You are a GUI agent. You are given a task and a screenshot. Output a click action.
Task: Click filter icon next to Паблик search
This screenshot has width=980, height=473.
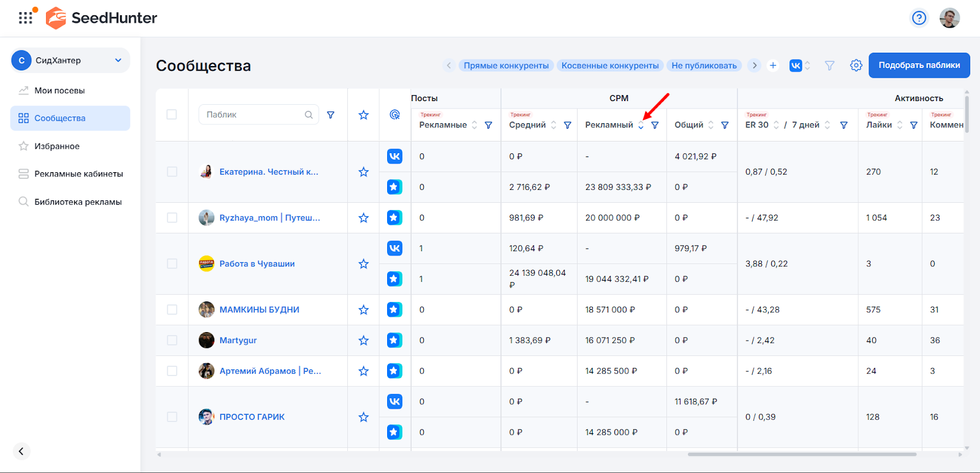[x=331, y=115]
